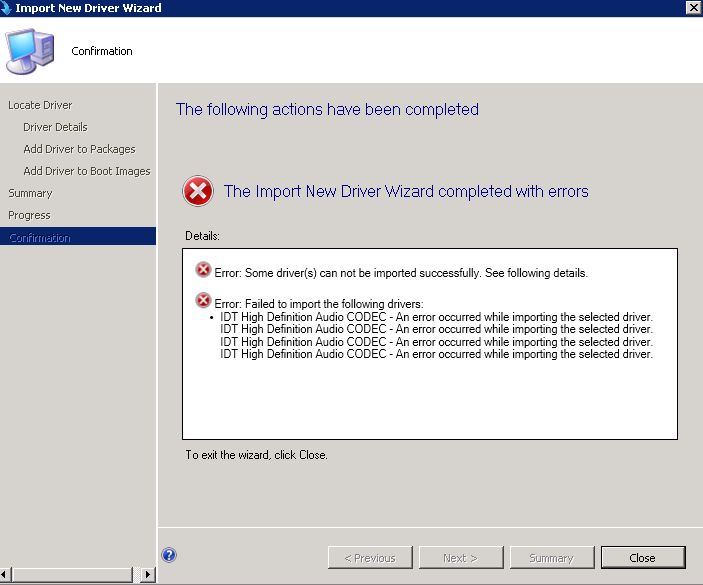The image size is (703, 585).
Task: Click the 'Details:' label
Action: [x=203, y=236]
